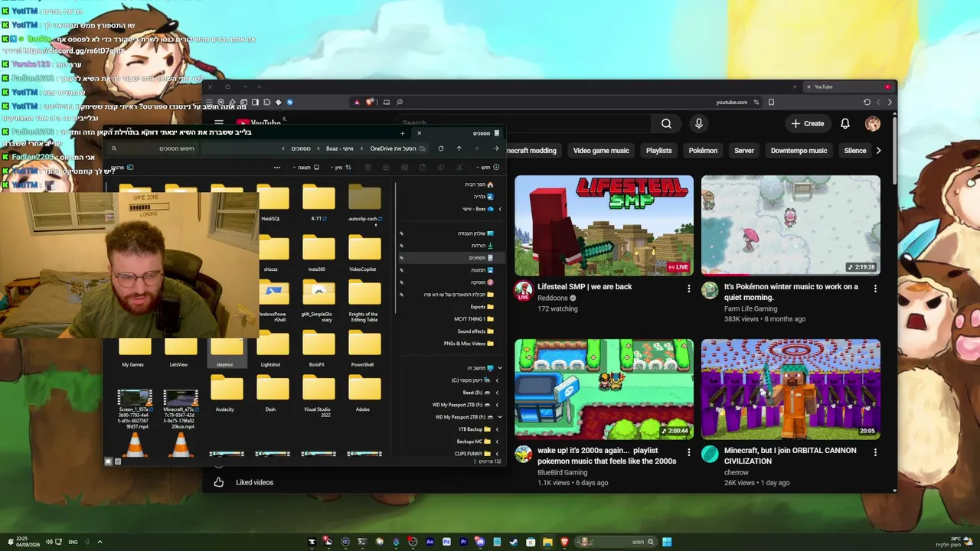Select the Knights of the Editing Table folder
The height and width of the screenshot is (551, 980).
pos(364,294)
